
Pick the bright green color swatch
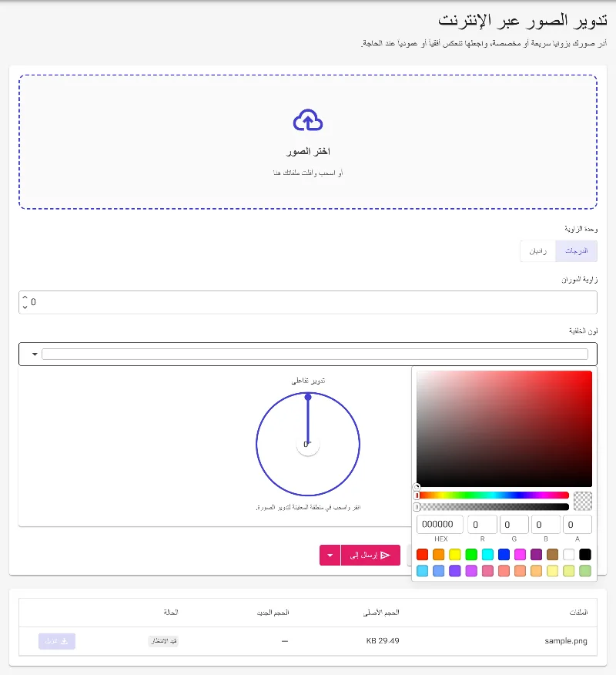point(471,555)
